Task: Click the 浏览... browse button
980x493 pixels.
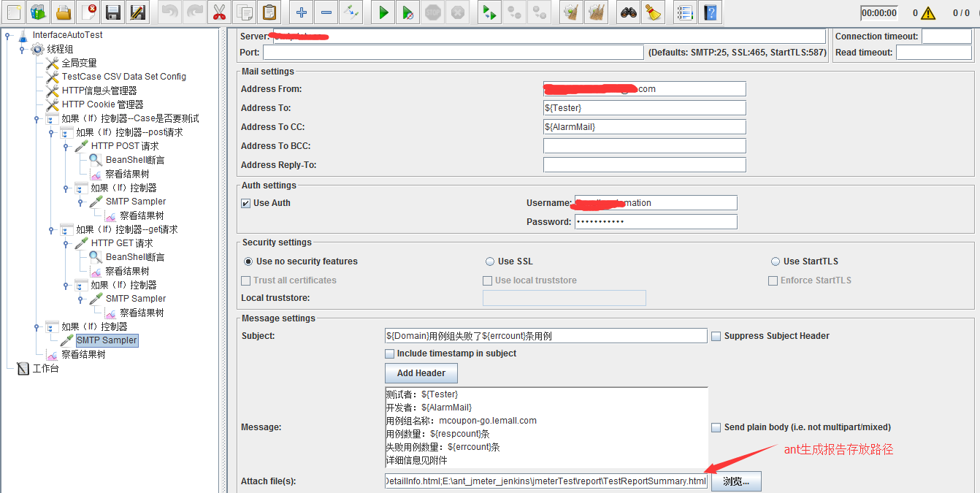Action: click(736, 481)
